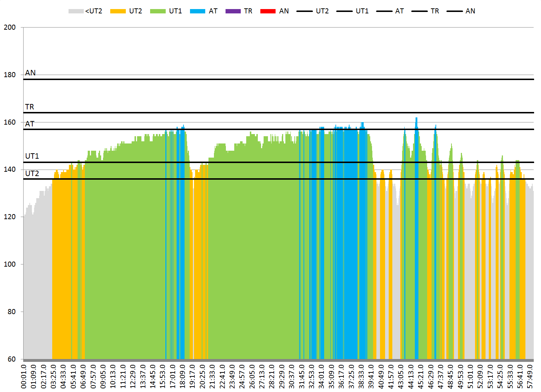Select the 57:49.0 time label on horizontal axis
This screenshot has width=541, height=392.
coord(530,376)
